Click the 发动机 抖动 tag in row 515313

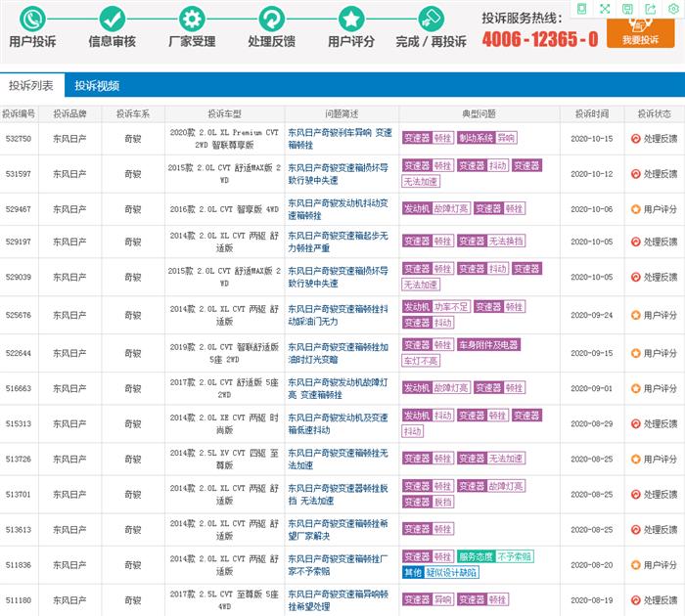pyautogui.click(x=428, y=416)
